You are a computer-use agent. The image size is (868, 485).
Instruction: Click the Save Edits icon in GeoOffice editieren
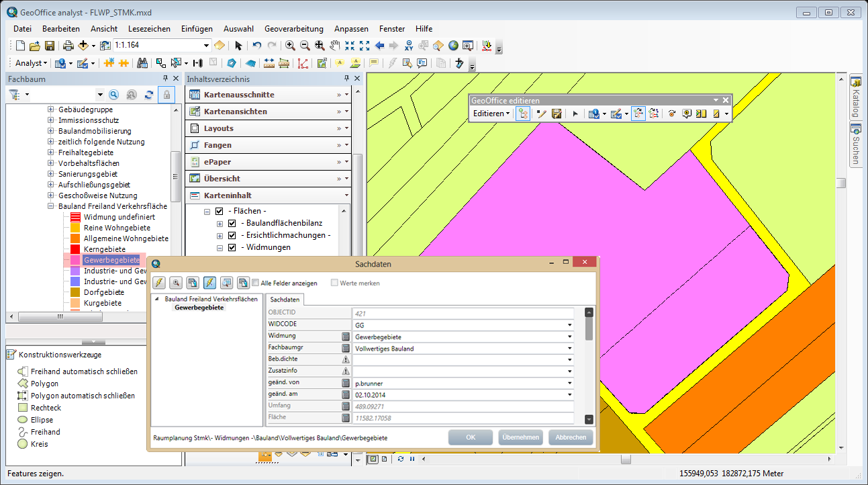557,114
